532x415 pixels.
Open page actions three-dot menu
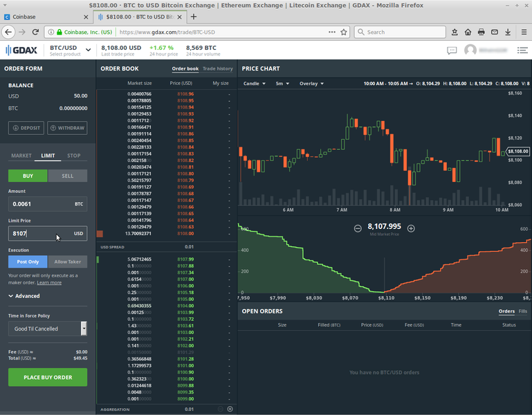pos(332,32)
